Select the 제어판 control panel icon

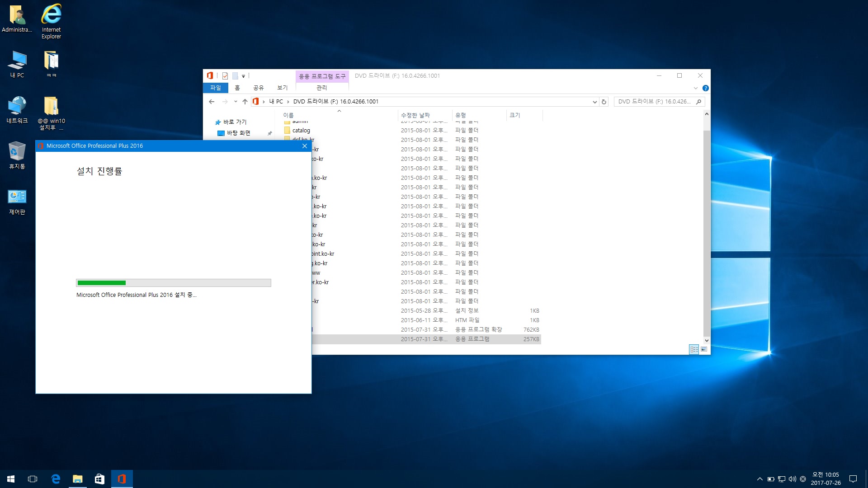[17, 202]
